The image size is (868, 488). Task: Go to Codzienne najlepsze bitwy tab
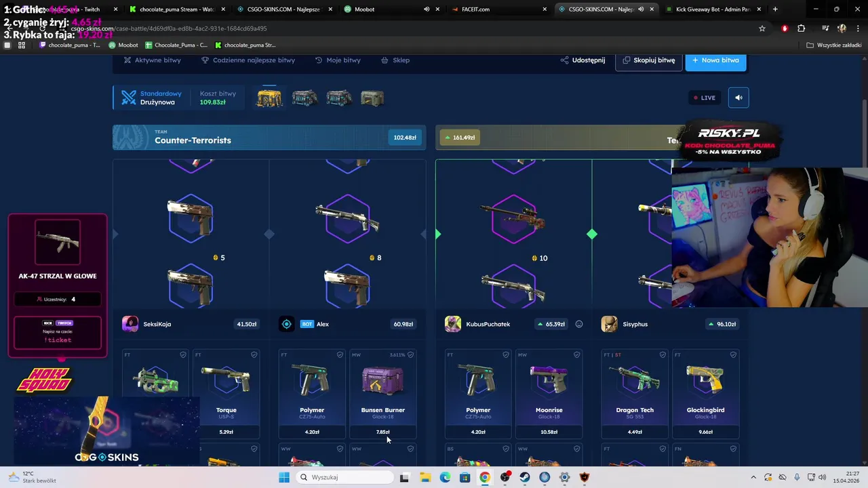(248, 60)
